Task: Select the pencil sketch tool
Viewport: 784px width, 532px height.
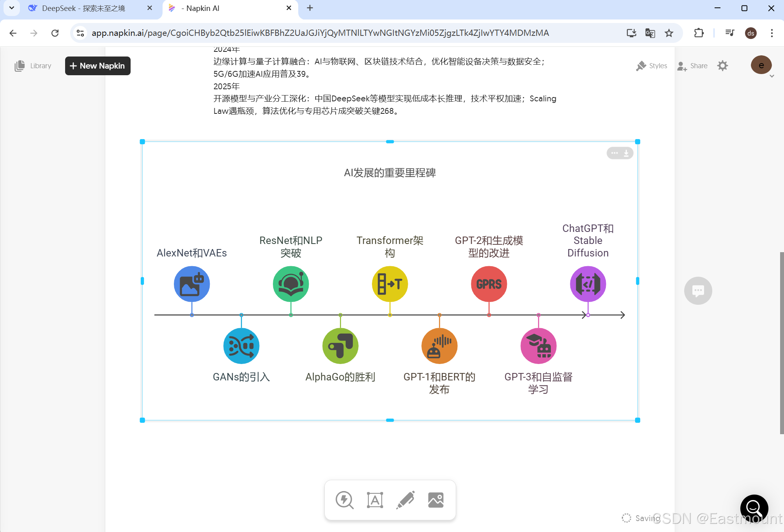Action: pyautogui.click(x=405, y=500)
